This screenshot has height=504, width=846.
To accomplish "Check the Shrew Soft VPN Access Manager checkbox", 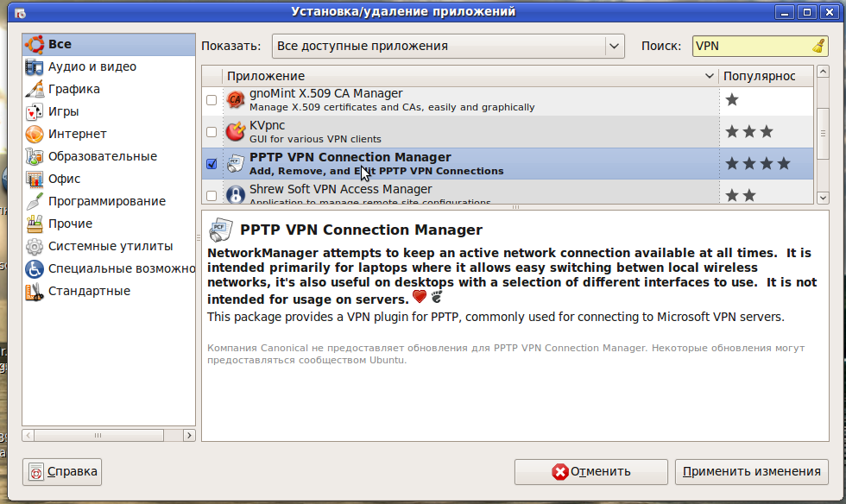I will [x=211, y=195].
